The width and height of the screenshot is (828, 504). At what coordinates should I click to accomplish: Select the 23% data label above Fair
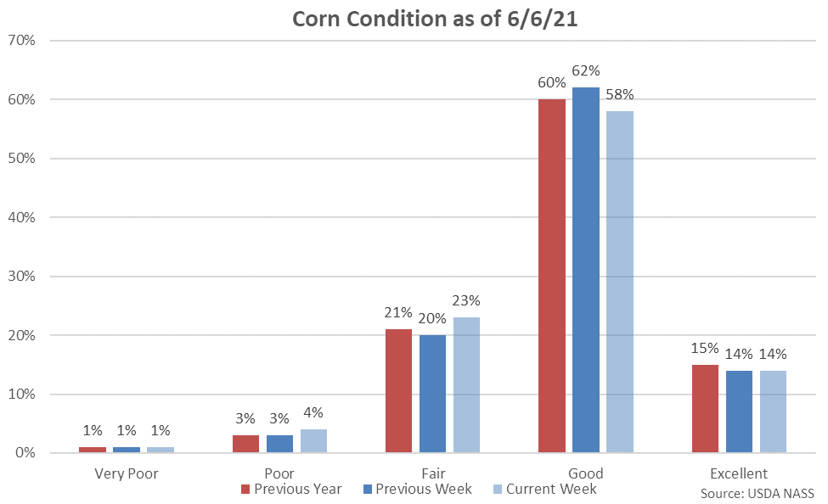coord(466,300)
